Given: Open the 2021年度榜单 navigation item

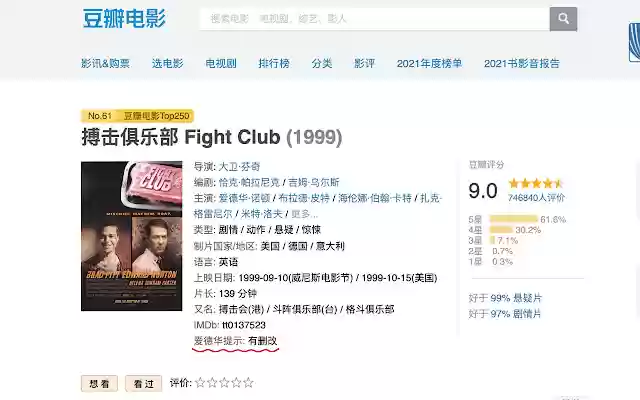Looking at the screenshot, I should click(x=429, y=63).
